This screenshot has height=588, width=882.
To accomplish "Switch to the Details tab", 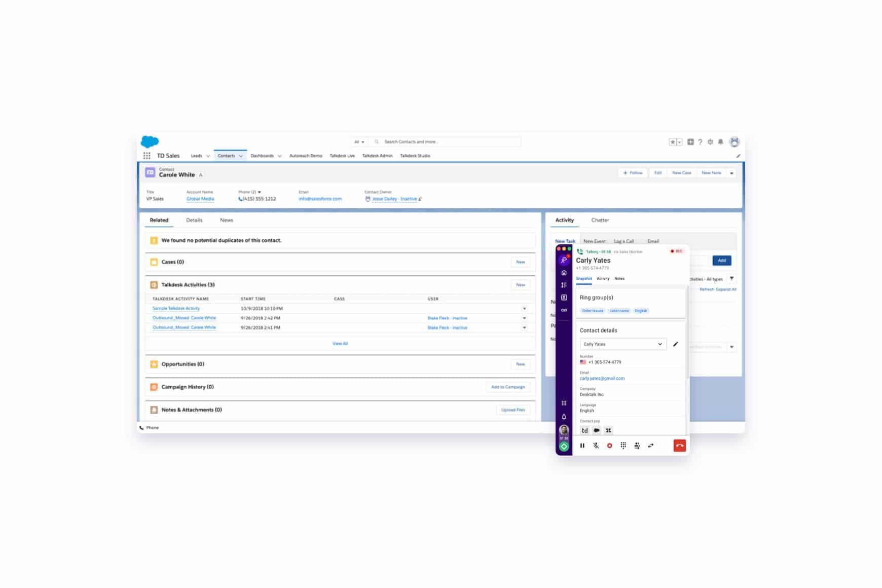I will click(x=194, y=220).
